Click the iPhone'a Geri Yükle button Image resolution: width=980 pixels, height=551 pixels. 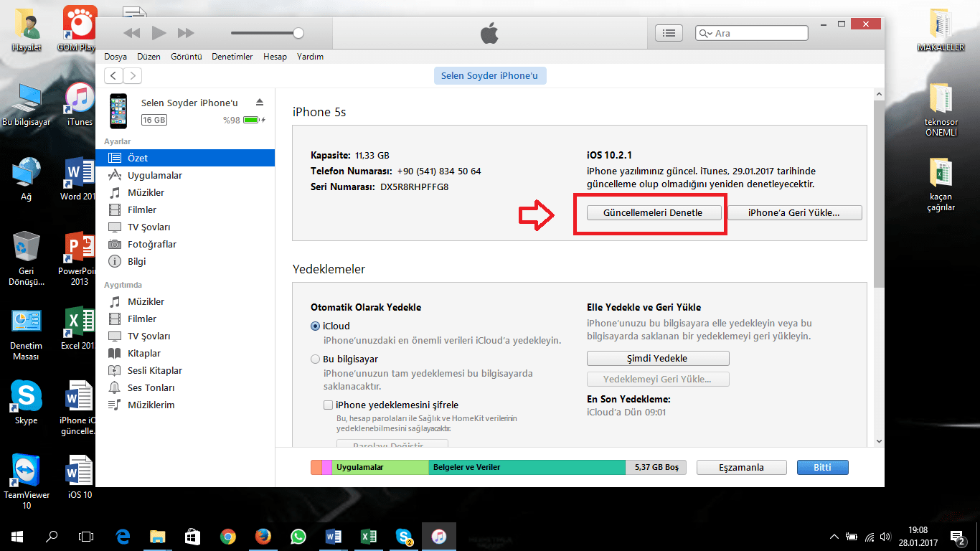[794, 212]
